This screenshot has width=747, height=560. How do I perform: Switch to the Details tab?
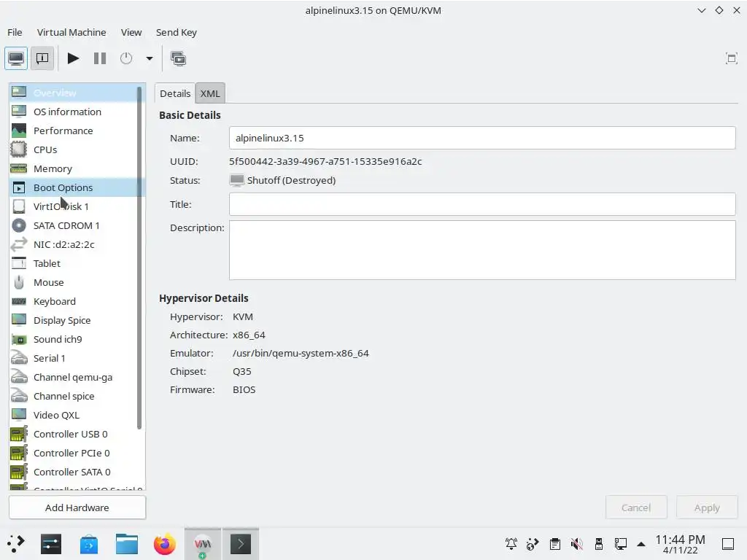click(175, 93)
